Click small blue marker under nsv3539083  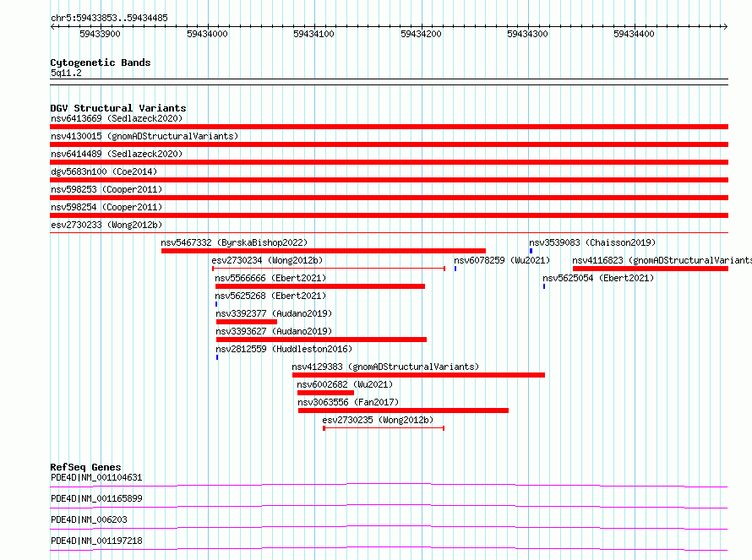531,251
